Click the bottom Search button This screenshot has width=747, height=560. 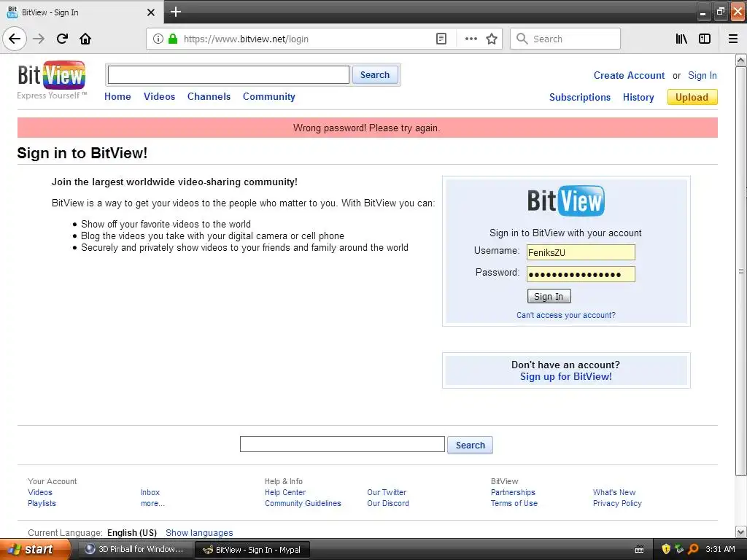tap(471, 446)
